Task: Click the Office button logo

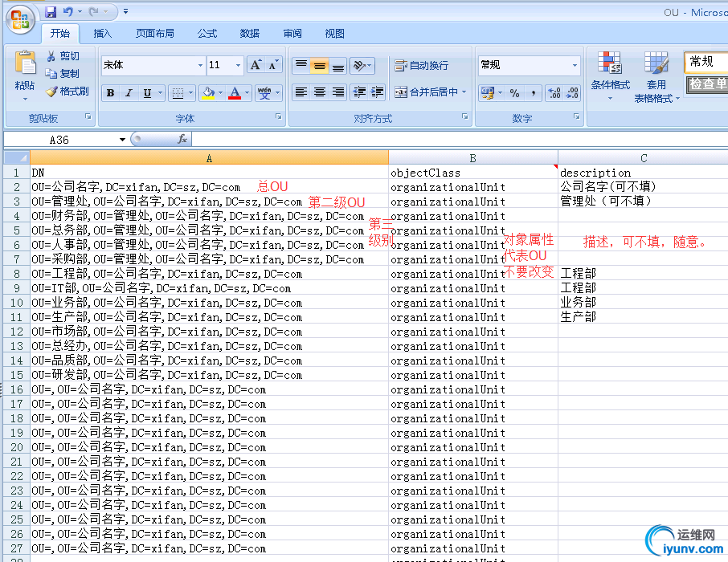Action: click(22, 18)
